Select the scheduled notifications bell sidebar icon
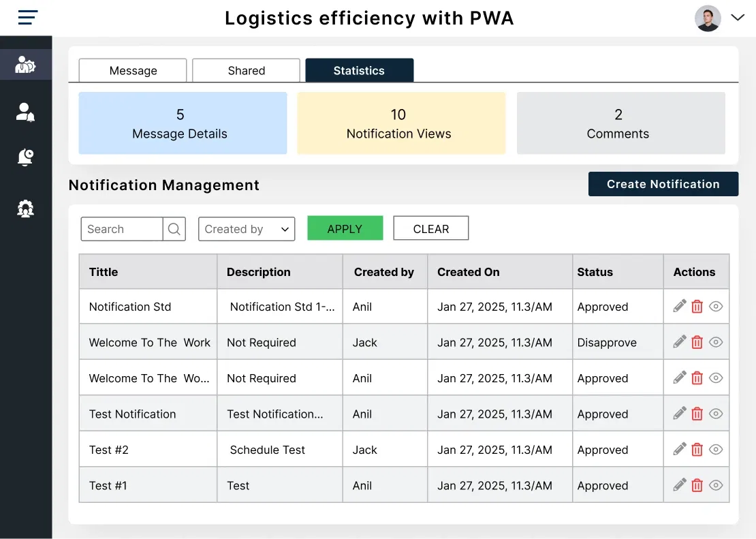 (x=25, y=157)
